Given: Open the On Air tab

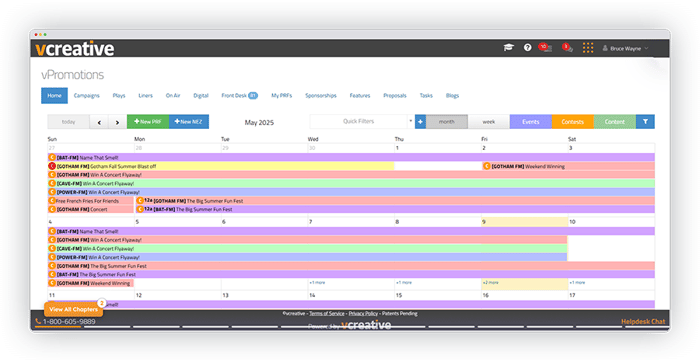Looking at the screenshot, I should click(x=173, y=96).
